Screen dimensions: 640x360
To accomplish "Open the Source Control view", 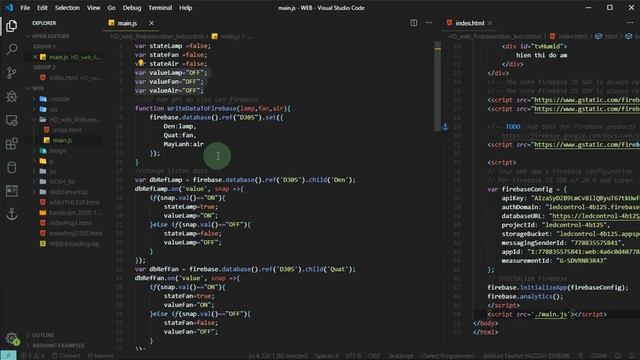I will [x=11, y=73].
